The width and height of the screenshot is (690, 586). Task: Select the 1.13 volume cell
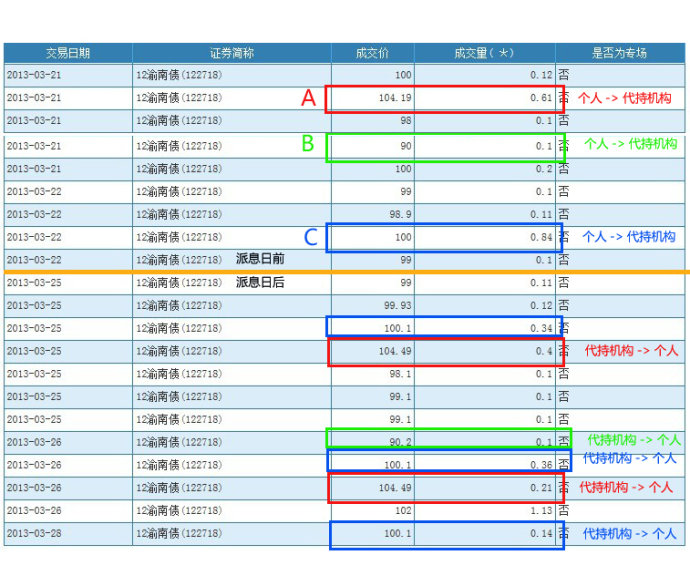pos(540,511)
